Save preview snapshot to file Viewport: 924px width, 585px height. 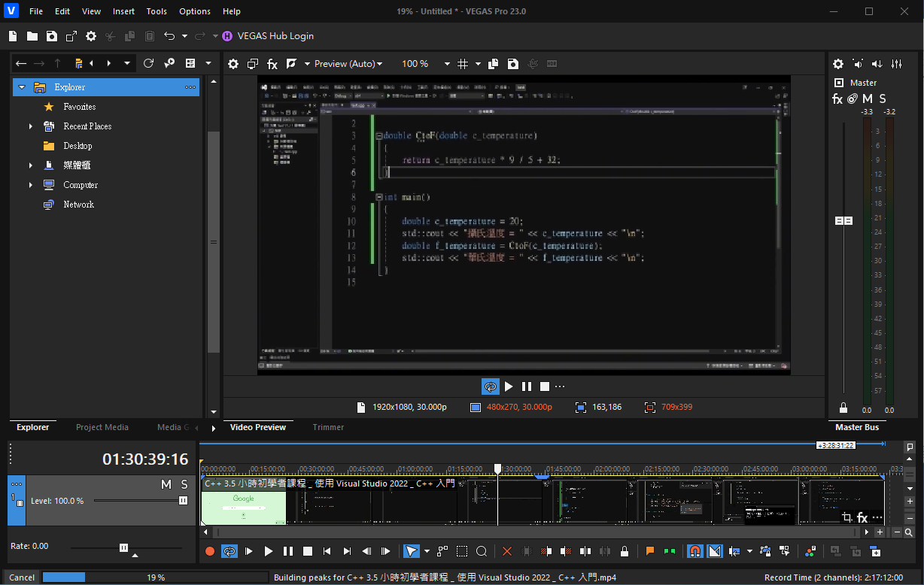coord(513,64)
